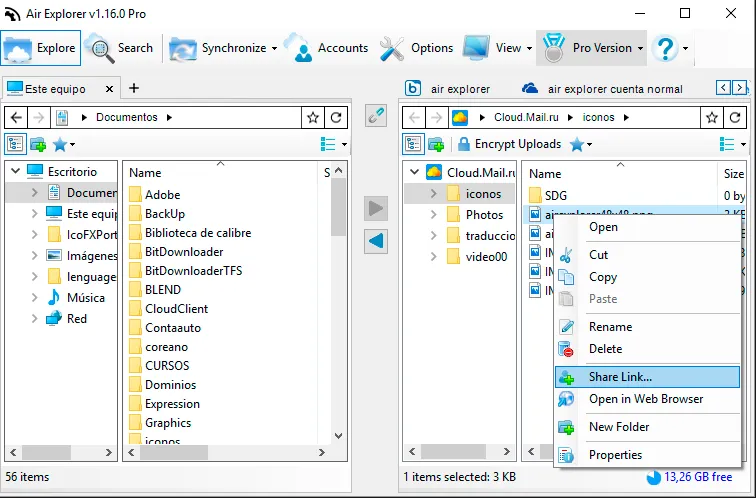Select the CloudClient folder
The height and width of the screenshot is (498, 756).
click(x=176, y=309)
